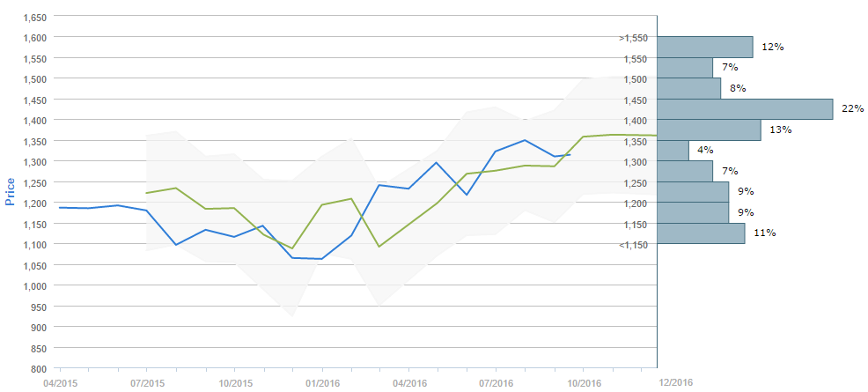Select the small 4% histogram bar
Screen dimensions: 868x392
[673, 151]
